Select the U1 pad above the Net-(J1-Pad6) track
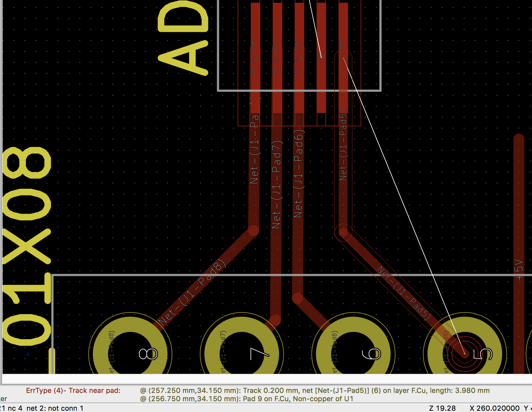 point(299,57)
